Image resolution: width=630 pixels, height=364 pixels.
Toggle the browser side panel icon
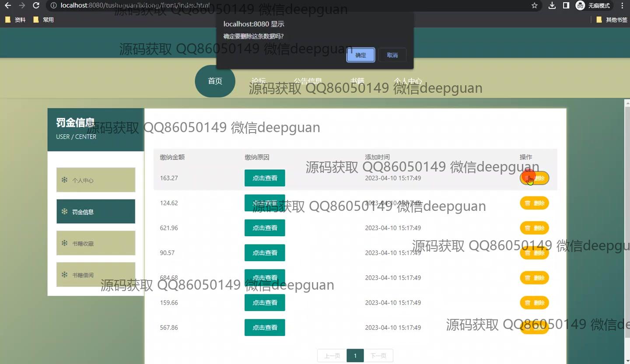click(566, 6)
